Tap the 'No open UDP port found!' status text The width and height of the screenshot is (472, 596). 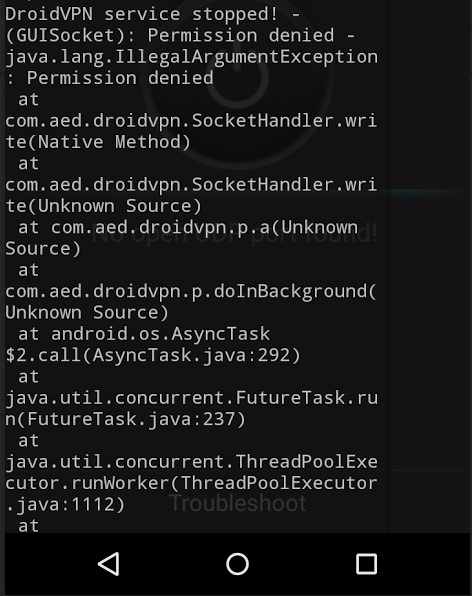(x=234, y=233)
